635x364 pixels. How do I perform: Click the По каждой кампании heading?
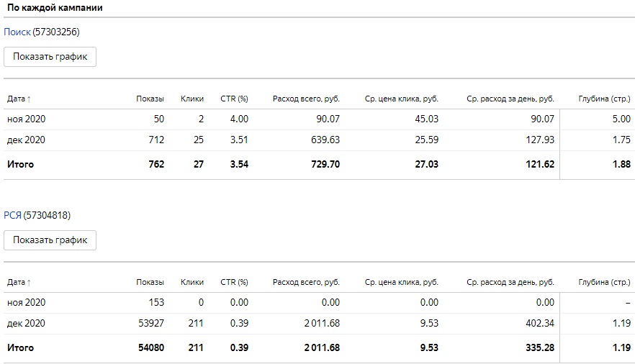54,8
